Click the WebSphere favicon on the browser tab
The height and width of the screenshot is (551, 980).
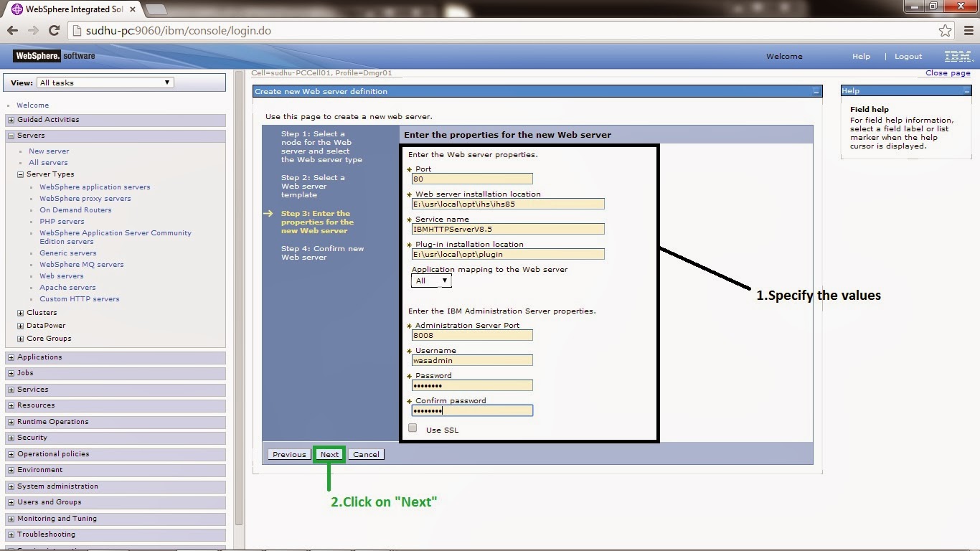[15, 9]
